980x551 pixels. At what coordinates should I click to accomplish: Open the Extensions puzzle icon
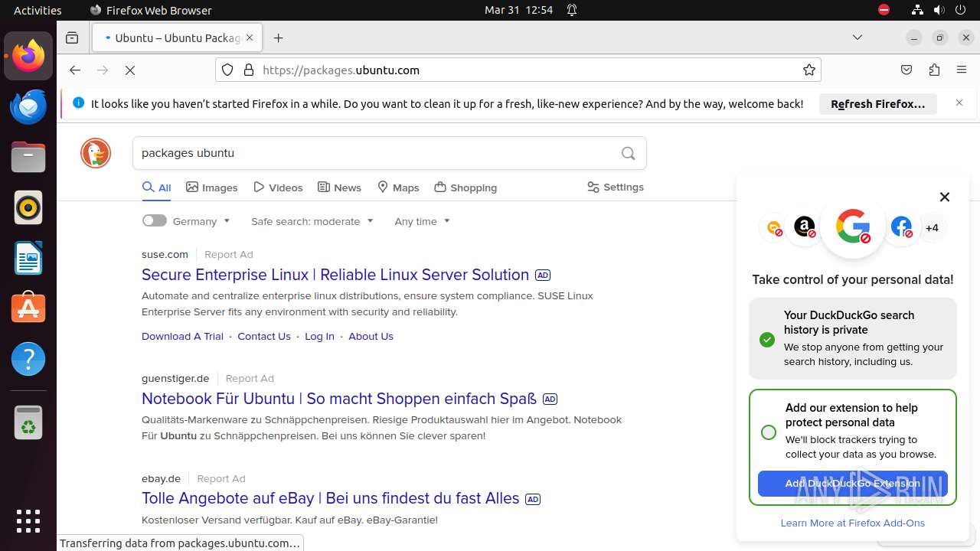pos(934,70)
